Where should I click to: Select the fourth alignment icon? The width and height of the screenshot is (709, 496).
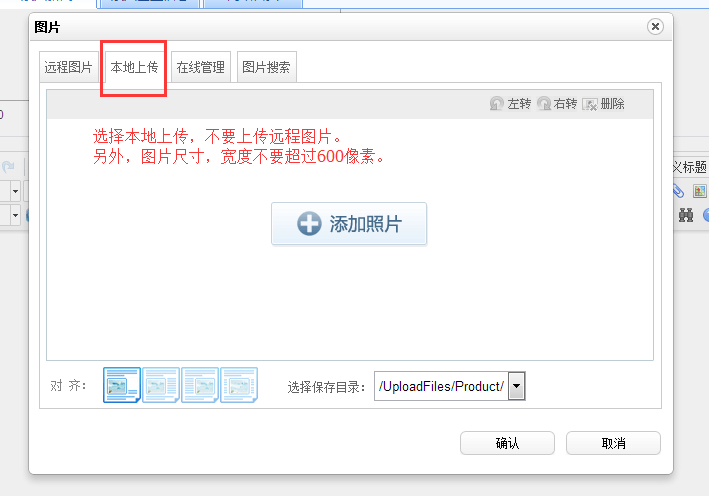[238, 385]
